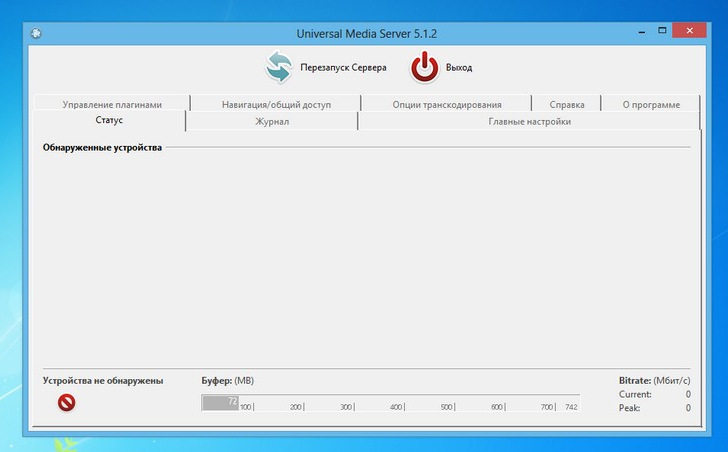Click the red power exit icon
The image size is (728, 452).
[x=424, y=67]
